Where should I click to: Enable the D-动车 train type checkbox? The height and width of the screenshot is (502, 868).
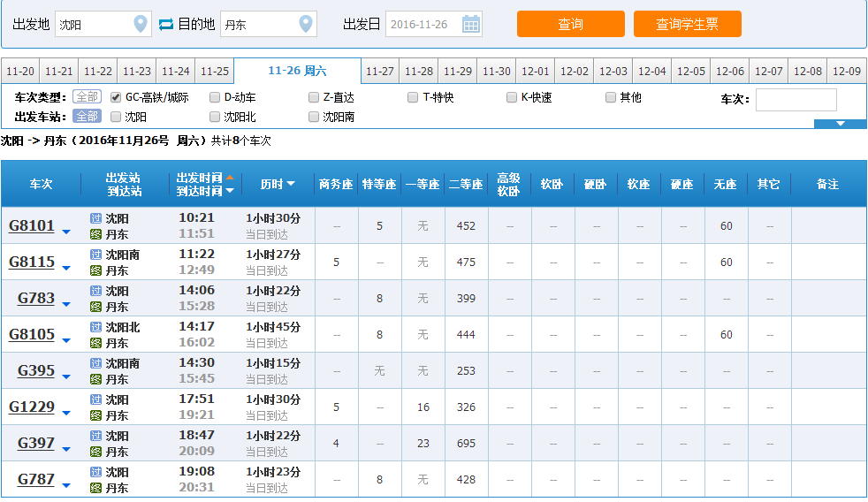[x=215, y=97]
